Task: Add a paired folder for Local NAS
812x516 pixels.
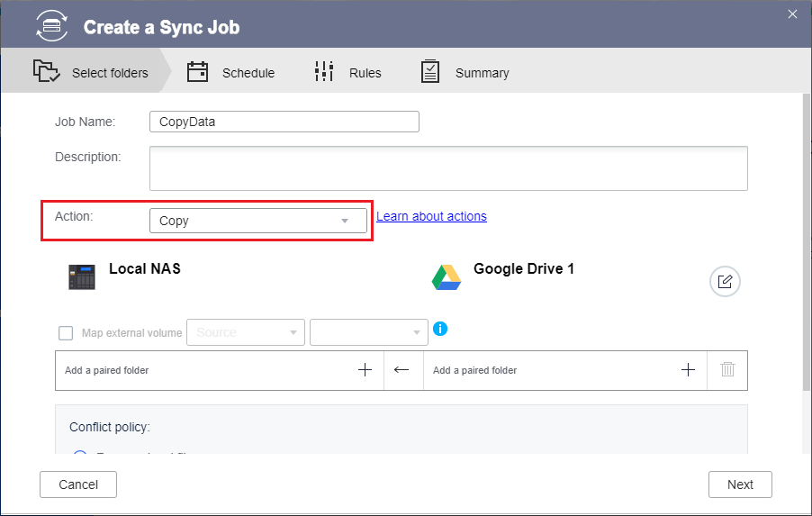Action: point(365,370)
